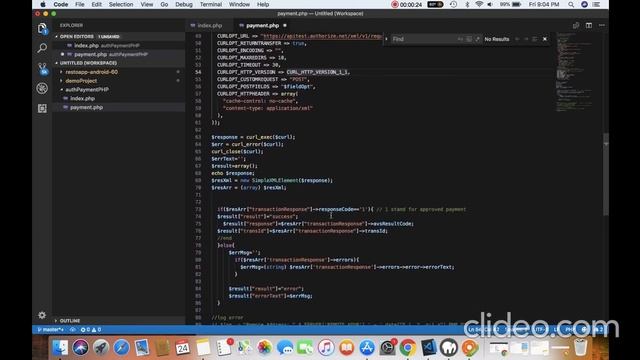Open Visual Studio Code from the Dock
640x360 pixels.
point(429,348)
